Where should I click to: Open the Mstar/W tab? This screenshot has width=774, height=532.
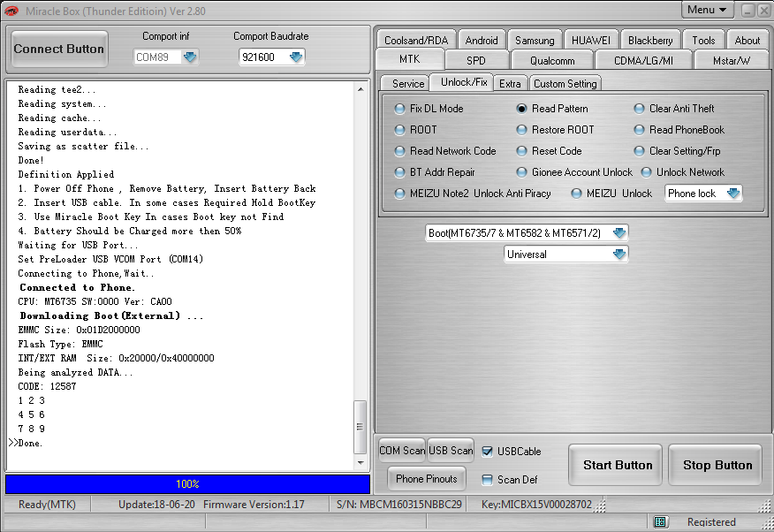[x=731, y=60]
